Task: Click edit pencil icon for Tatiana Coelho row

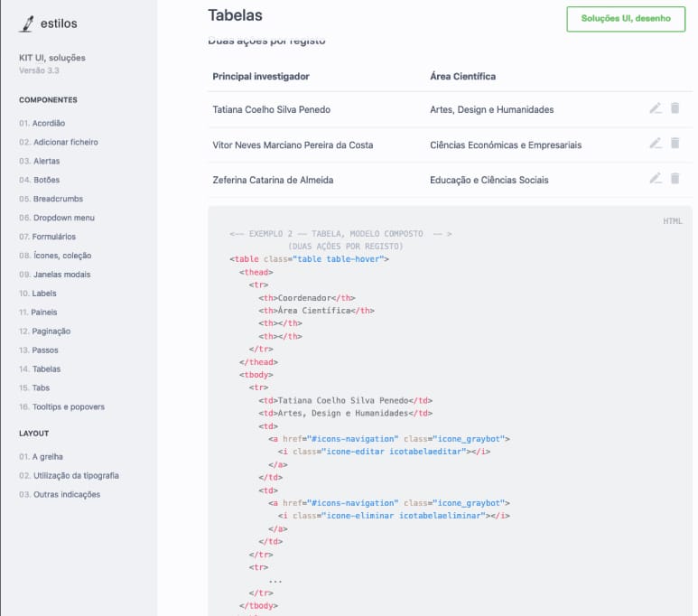Action: point(656,108)
